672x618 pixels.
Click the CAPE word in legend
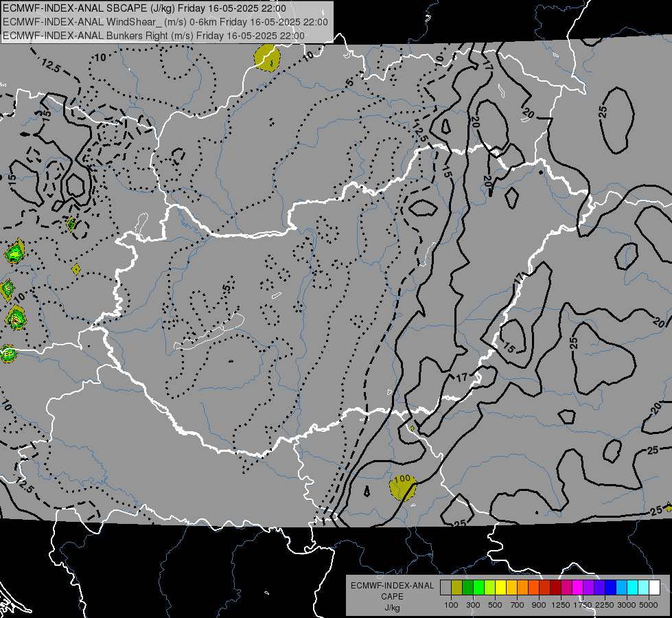point(392,597)
